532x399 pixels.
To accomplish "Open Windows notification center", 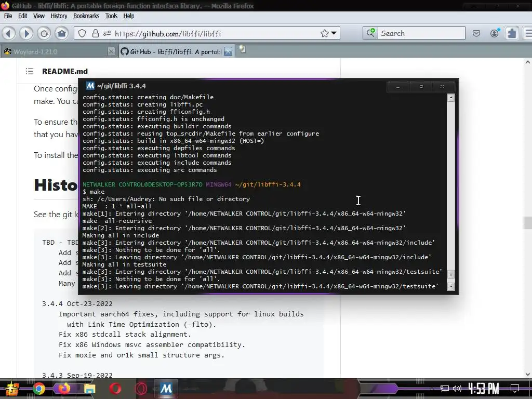I will [x=515, y=388].
